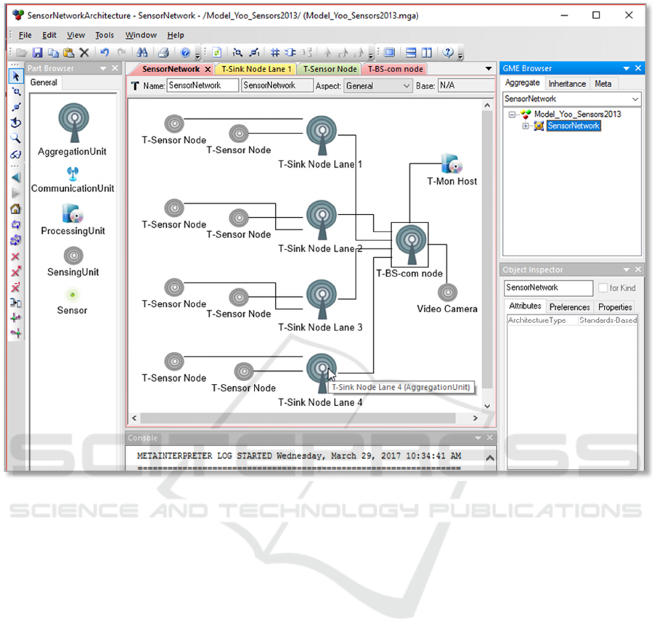The image size is (654, 644).
Task: Collapse the Model_Yoo_Sensors2013 tree root
Action: (513, 115)
